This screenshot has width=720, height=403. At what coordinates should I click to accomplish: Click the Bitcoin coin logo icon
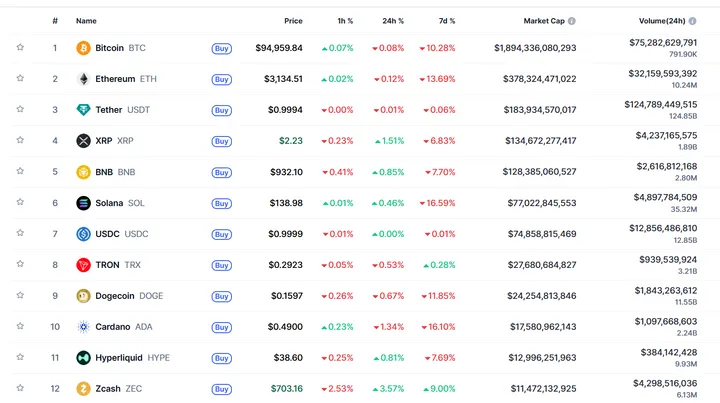83,48
